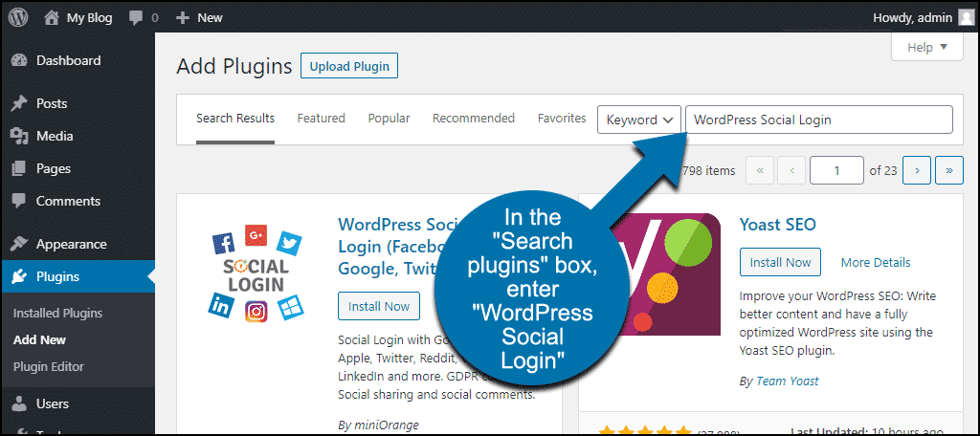The image size is (980, 436).
Task: Open the Keyword search type dropdown
Action: [x=638, y=120]
